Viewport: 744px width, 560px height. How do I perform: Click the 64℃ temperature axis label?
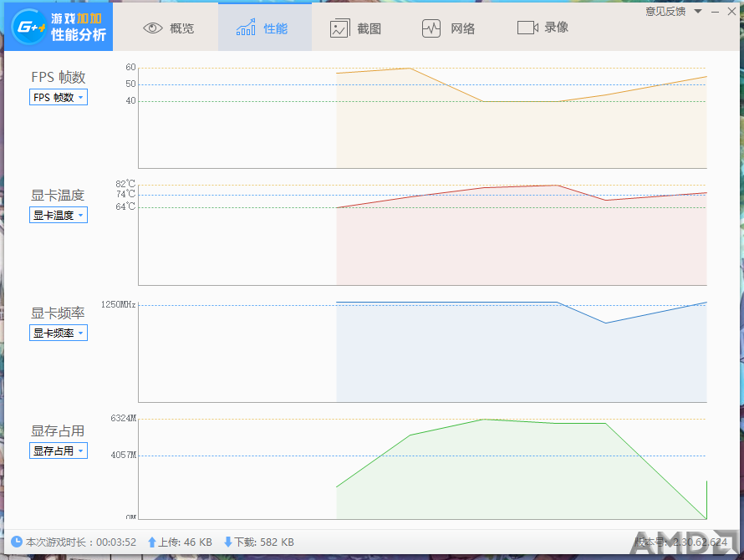coord(125,206)
